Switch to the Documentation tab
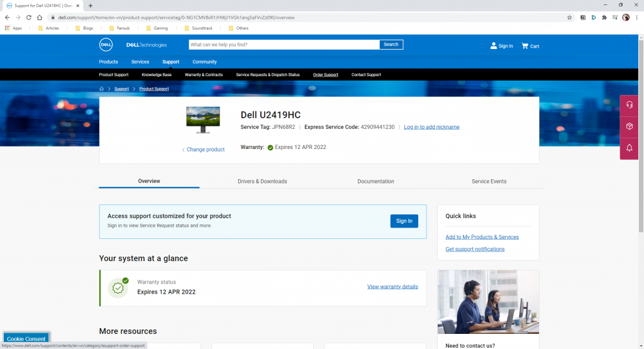This screenshot has height=349, width=644. pos(376,182)
